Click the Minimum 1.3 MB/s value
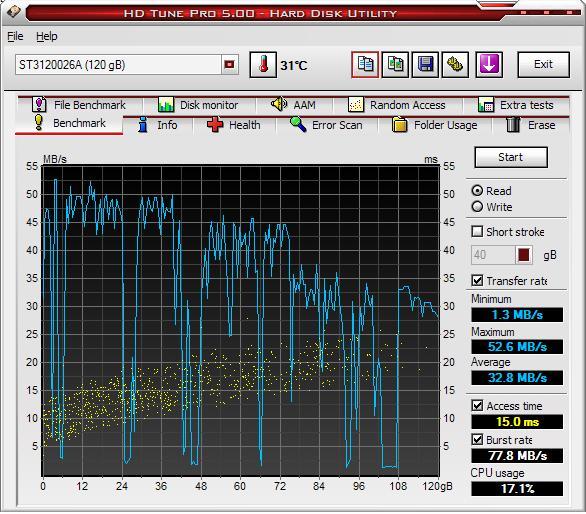 (x=517, y=314)
